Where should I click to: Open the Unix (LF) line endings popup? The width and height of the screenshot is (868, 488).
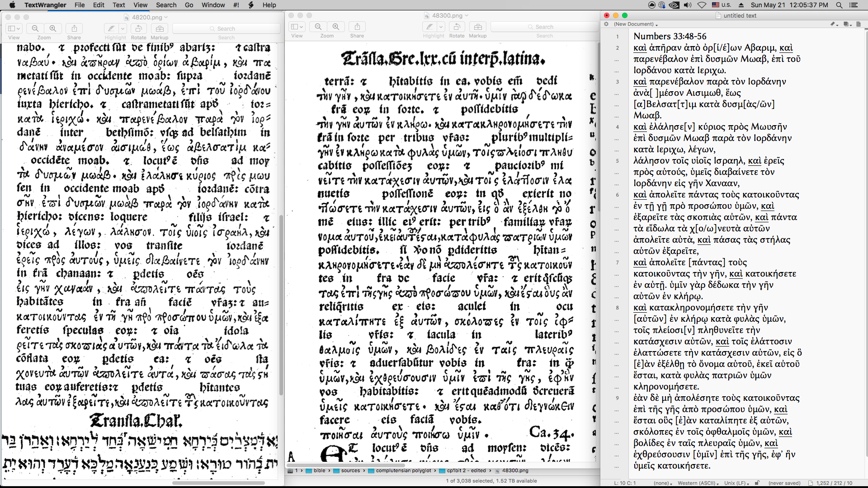[736, 483]
